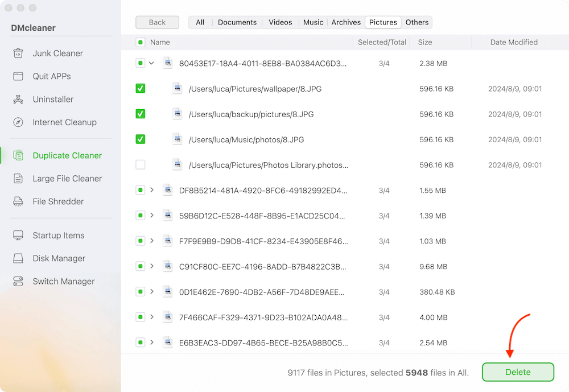The height and width of the screenshot is (392, 569).
Task: Select the Videos category tab
Action: tap(280, 22)
